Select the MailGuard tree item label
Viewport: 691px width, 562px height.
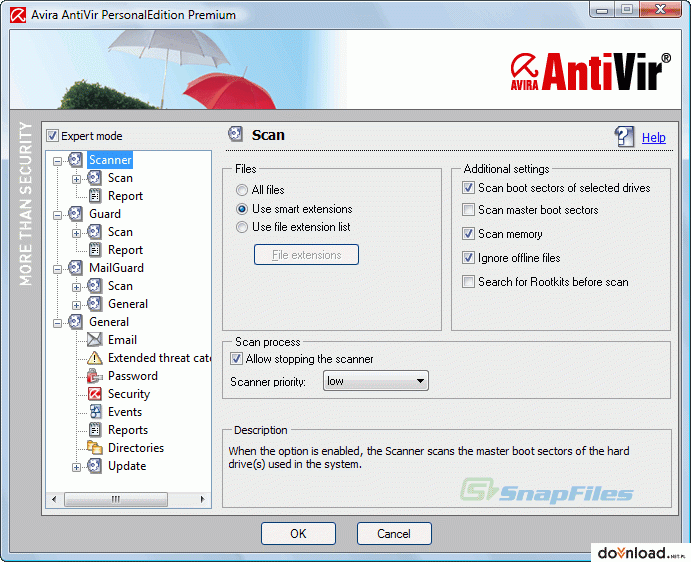pos(116,268)
